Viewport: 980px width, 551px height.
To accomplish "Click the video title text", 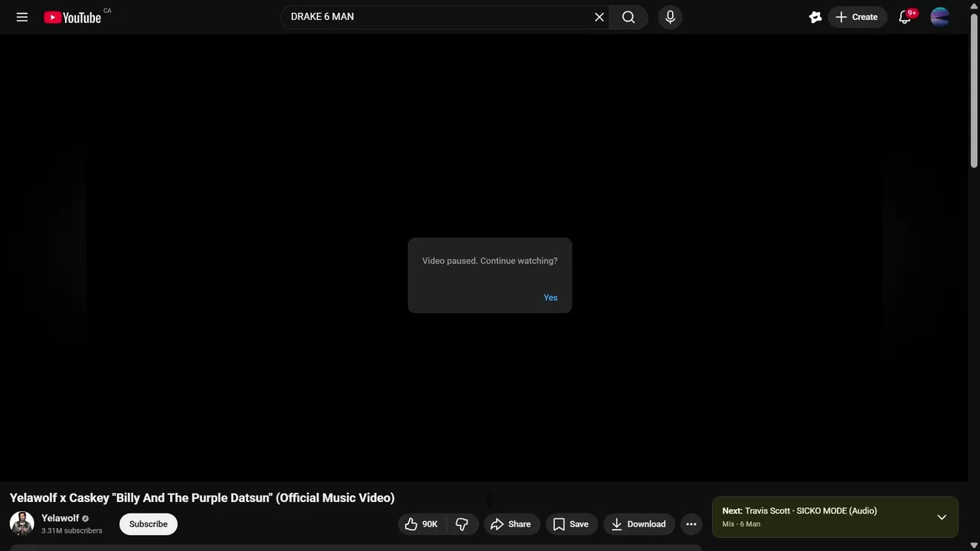I will 202,497.
